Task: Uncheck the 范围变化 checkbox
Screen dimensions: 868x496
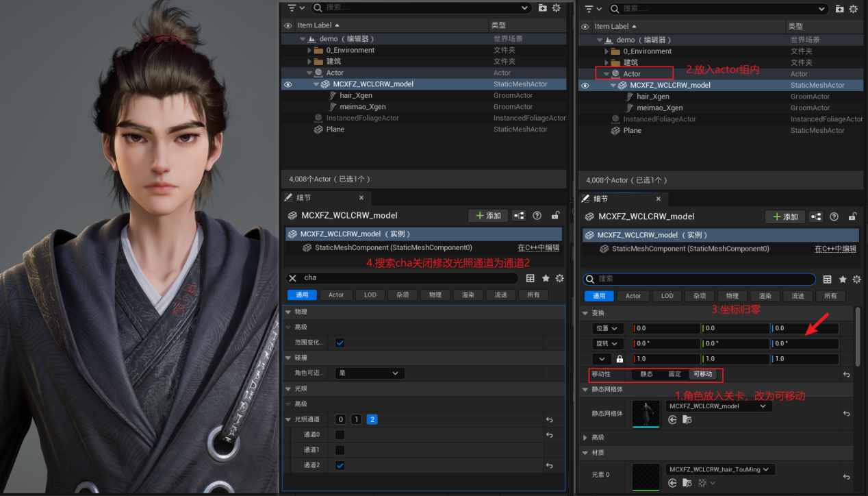Action: pos(340,343)
